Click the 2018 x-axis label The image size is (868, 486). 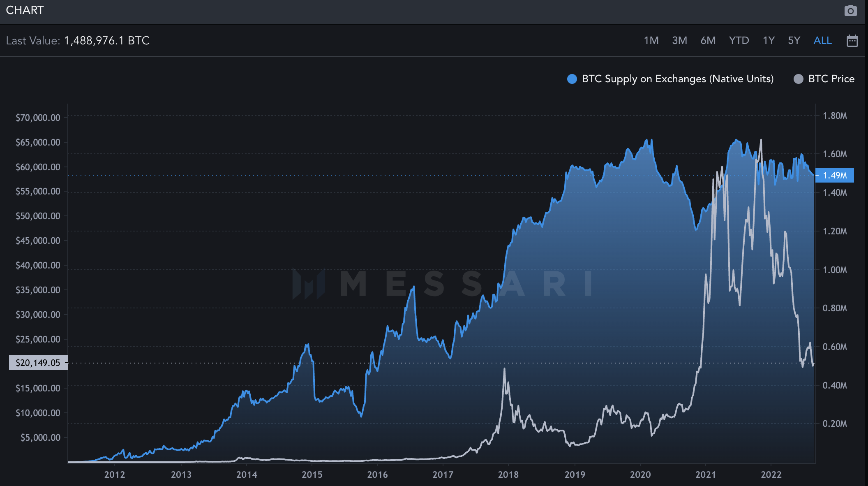point(508,474)
